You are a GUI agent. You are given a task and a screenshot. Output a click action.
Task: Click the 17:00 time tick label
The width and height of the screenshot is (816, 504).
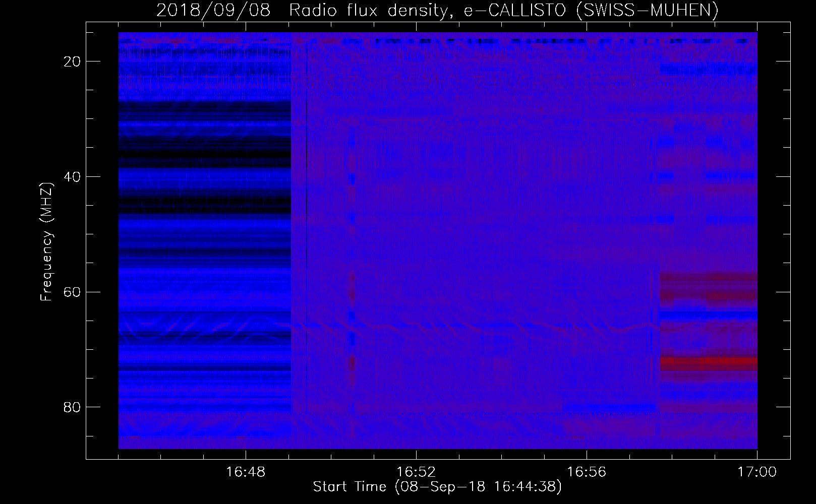[757, 472]
